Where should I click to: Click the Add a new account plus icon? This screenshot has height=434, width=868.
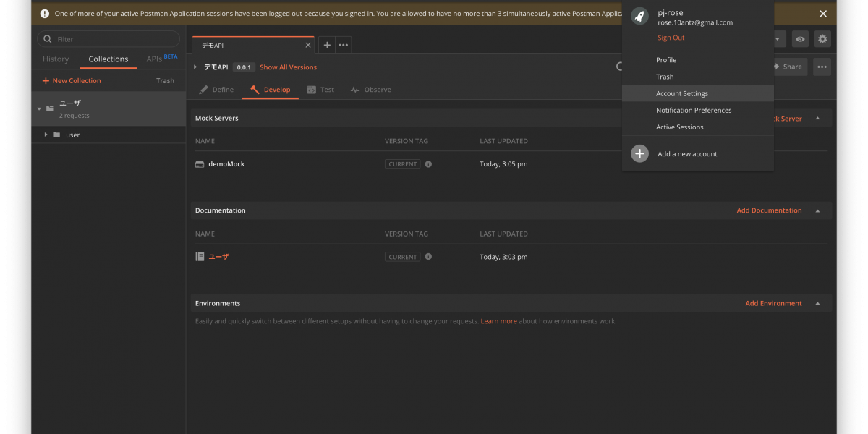pos(639,154)
